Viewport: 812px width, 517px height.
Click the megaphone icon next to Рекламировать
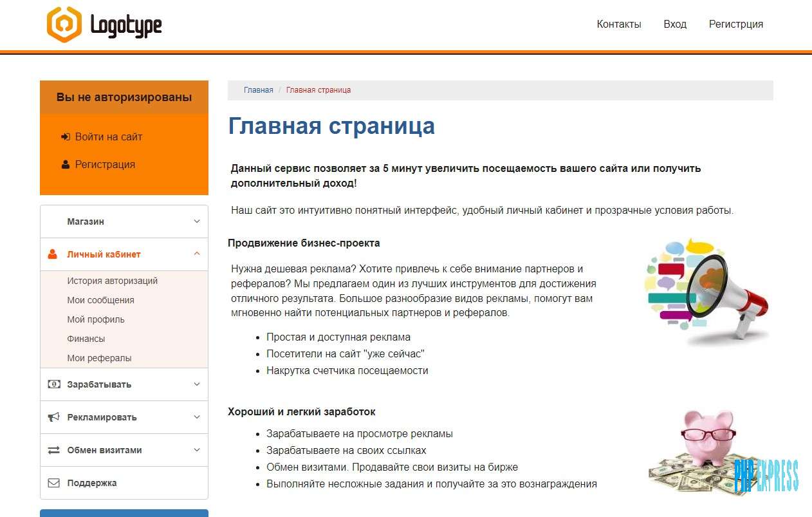click(x=54, y=417)
